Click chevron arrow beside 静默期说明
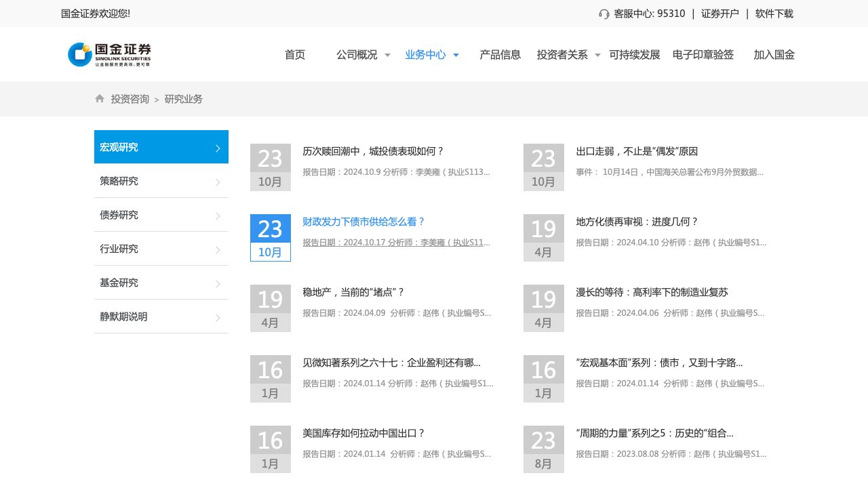This screenshot has width=868, height=488. [218, 317]
